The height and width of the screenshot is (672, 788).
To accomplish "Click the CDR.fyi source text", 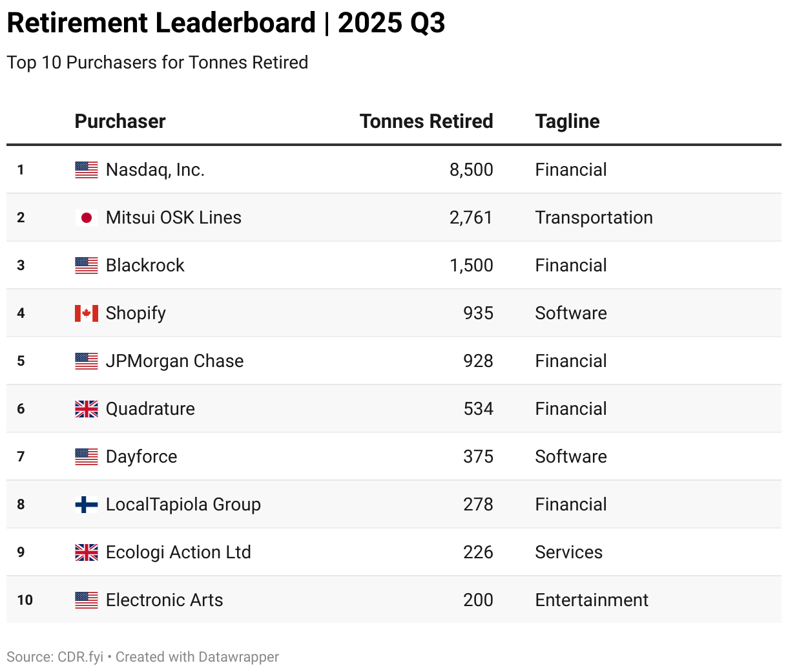I will 80,657.
